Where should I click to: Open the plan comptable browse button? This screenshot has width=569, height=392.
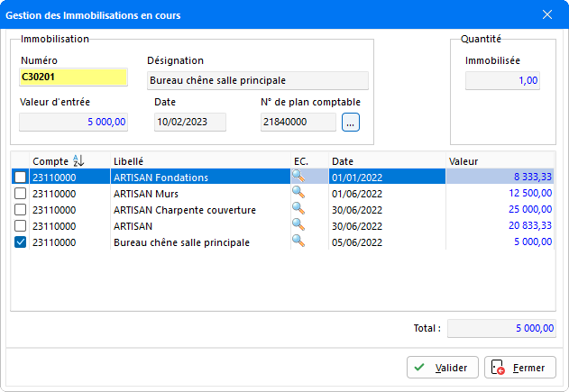point(351,122)
